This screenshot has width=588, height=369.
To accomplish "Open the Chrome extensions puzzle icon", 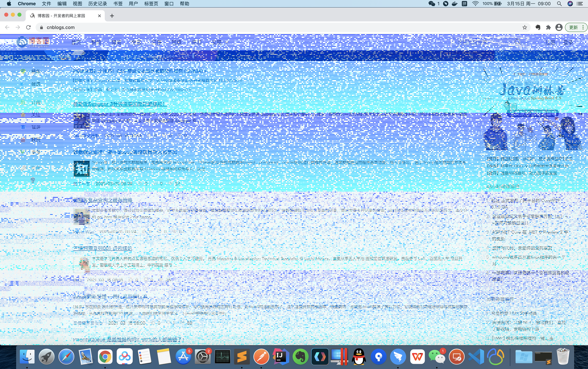I will click(548, 27).
